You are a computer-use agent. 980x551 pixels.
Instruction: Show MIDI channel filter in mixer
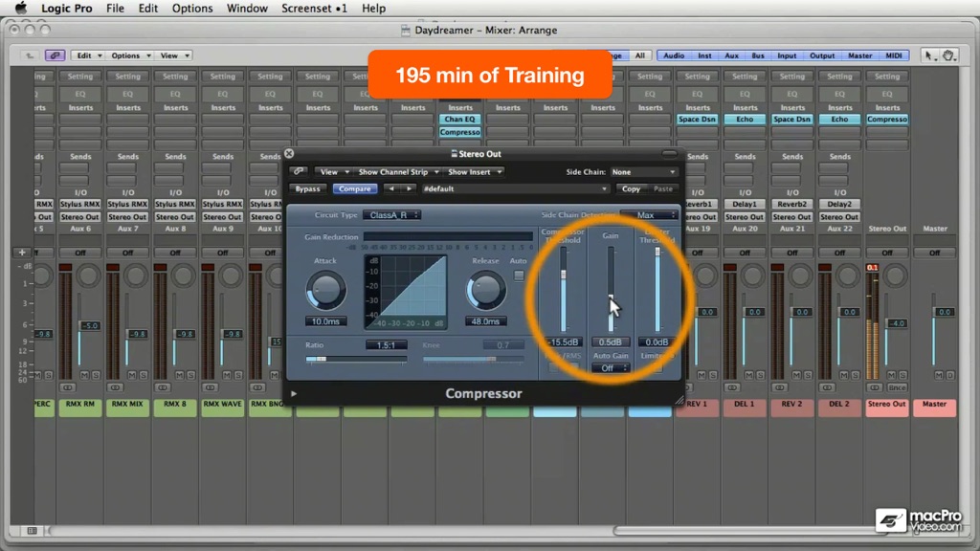point(894,55)
